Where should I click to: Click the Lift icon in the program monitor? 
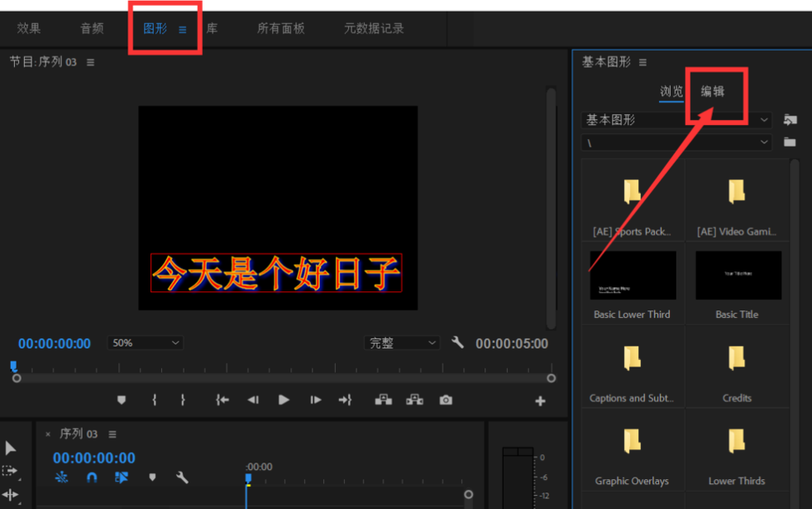pyautogui.click(x=382, y=400)
